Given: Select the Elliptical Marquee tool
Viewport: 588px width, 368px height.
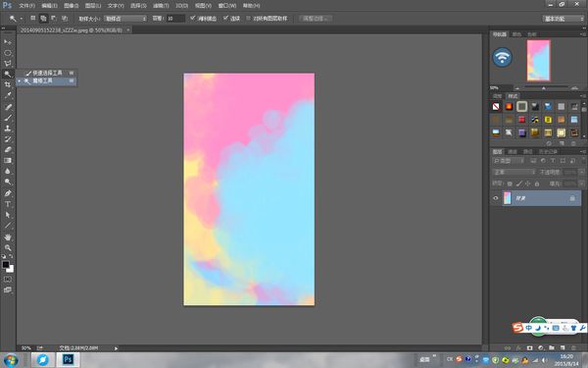Looking at the screenshot, I should (x=8, y=53).
